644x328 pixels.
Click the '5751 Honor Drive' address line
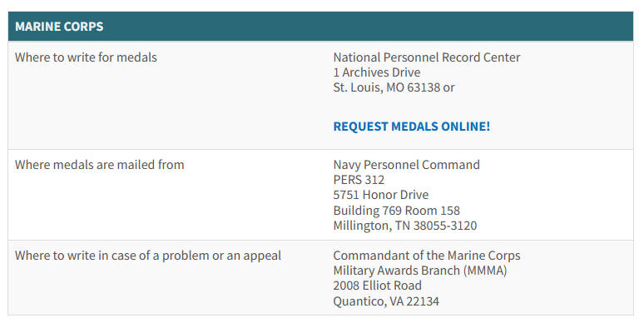pyautogui.click(x=381, y=195)
